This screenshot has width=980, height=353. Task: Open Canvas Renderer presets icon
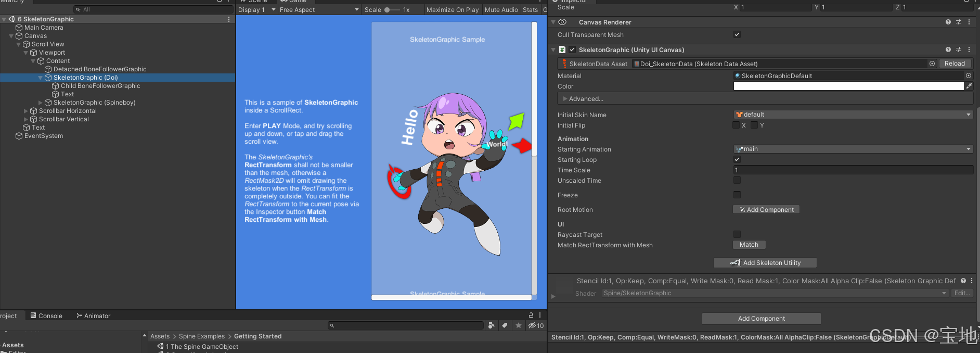click(x=959, y=22)
